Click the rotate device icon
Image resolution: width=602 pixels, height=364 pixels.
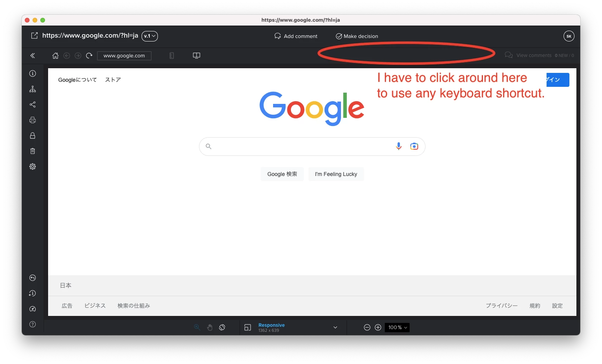(222, 327)
